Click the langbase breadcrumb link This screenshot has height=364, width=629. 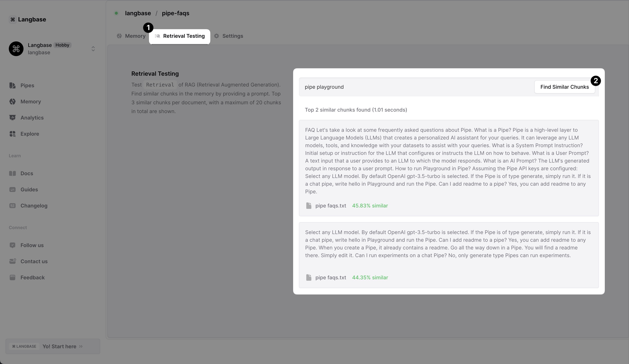pos(138,13)
